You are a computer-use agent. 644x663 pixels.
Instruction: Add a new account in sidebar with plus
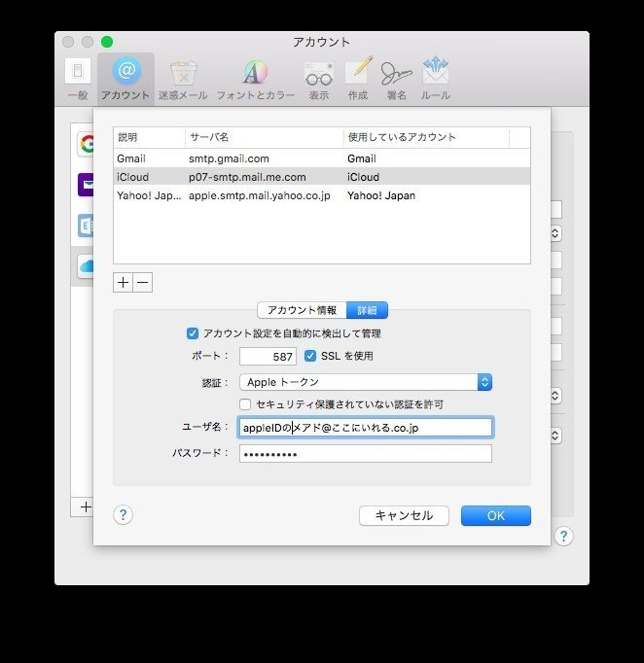[86, 506]
